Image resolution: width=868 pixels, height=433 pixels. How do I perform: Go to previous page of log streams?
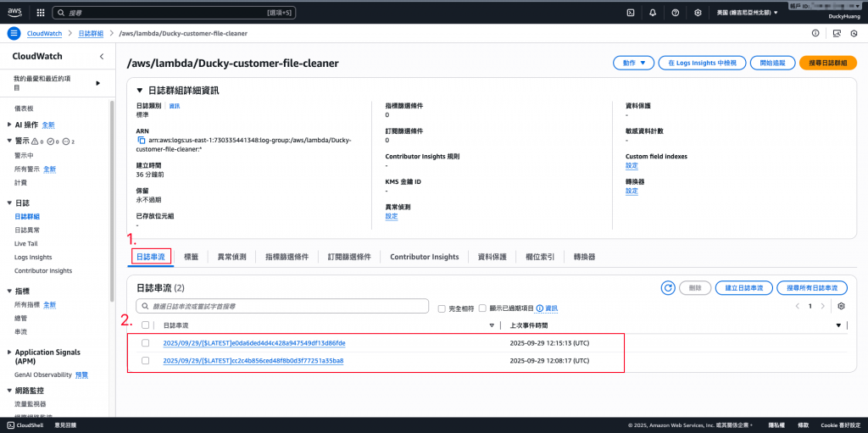coord(797,306)
